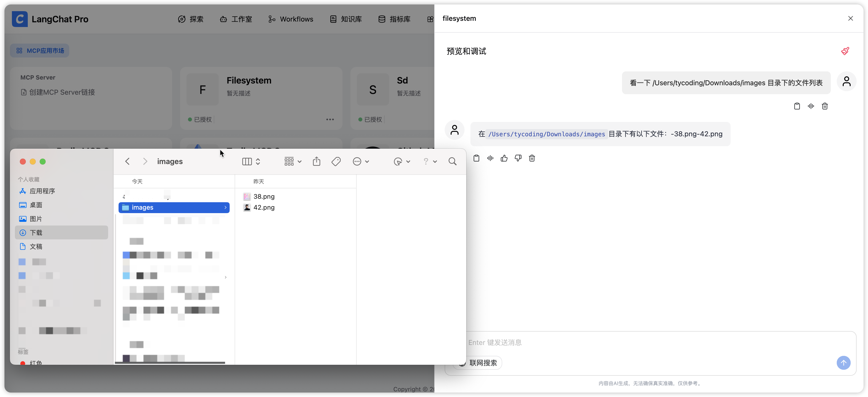The height and width of the screenshot is (397, 868).
Task: Click the MCP应用市场 button
Action: tap(40, 51)
